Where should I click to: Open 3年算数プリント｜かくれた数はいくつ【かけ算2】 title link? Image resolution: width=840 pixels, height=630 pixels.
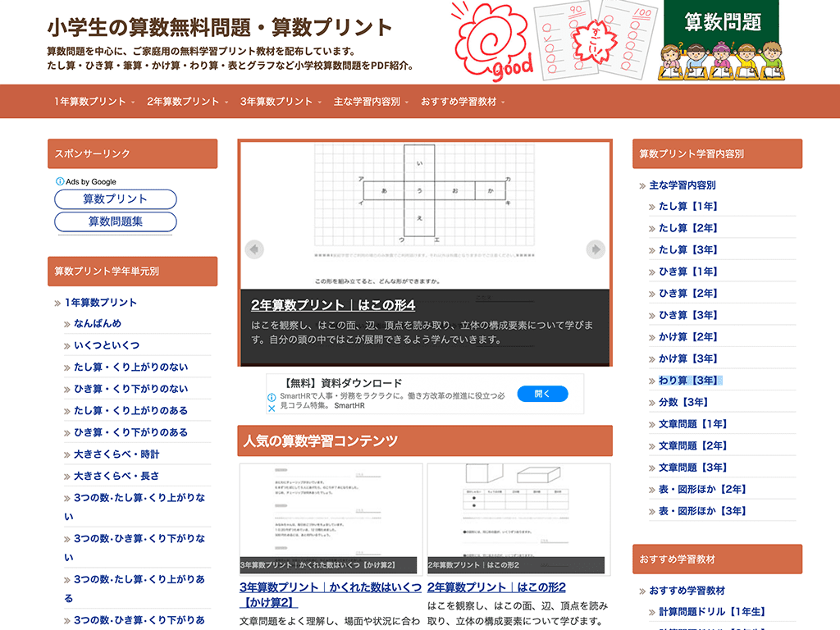click(330, 595)
